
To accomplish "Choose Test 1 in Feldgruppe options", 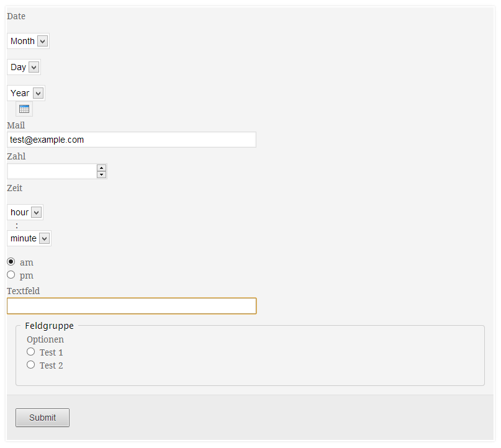I will [30, 351].
